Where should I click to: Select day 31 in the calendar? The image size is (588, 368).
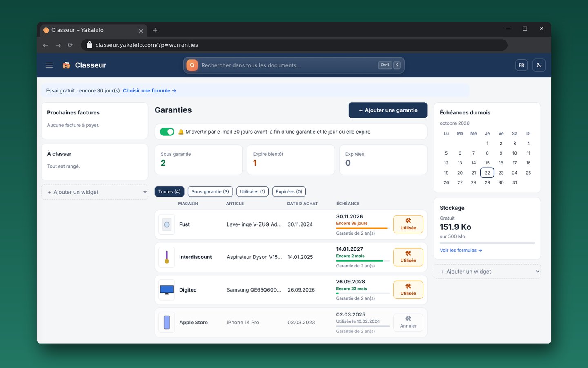(514, 182)
